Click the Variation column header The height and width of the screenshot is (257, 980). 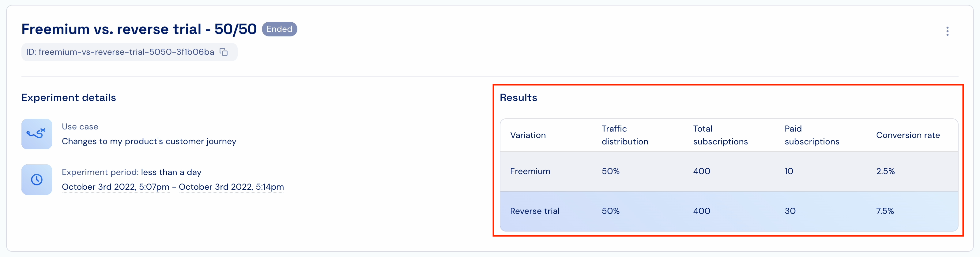point(528,135)
